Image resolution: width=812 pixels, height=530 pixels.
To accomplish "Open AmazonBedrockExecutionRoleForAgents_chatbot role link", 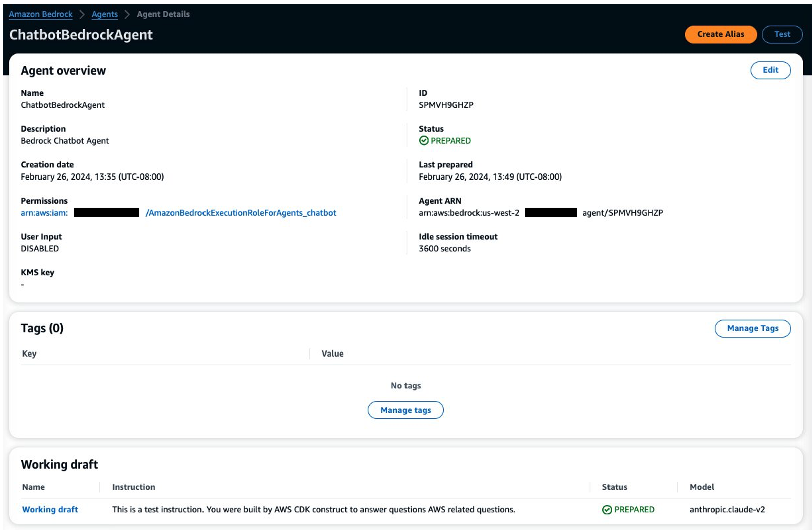I will [241, 213].
